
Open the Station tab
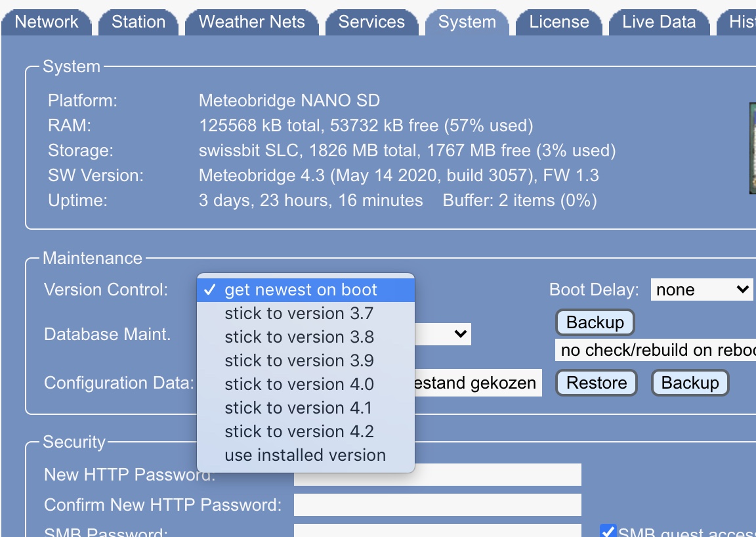coord(138,22)
